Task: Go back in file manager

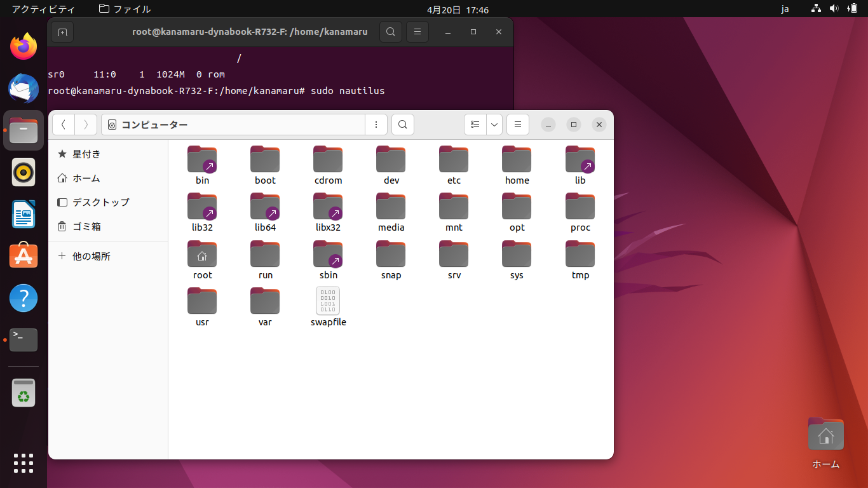Action: [x=64, y=125]
